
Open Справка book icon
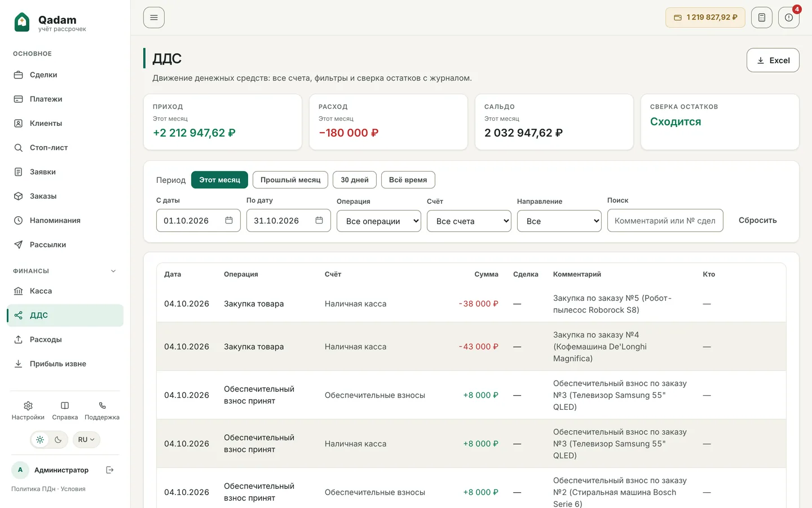tap(65, 406)
